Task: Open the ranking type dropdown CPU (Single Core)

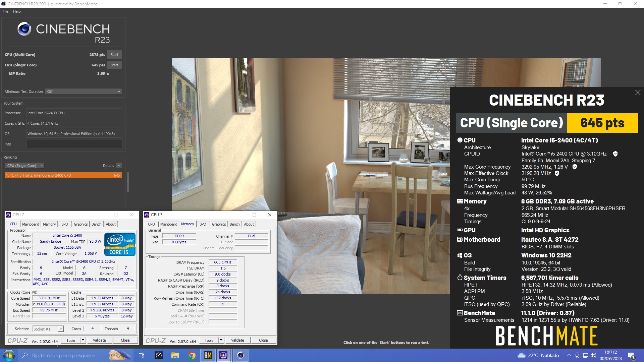Action: pyautogui.click(x=24, y=166)
